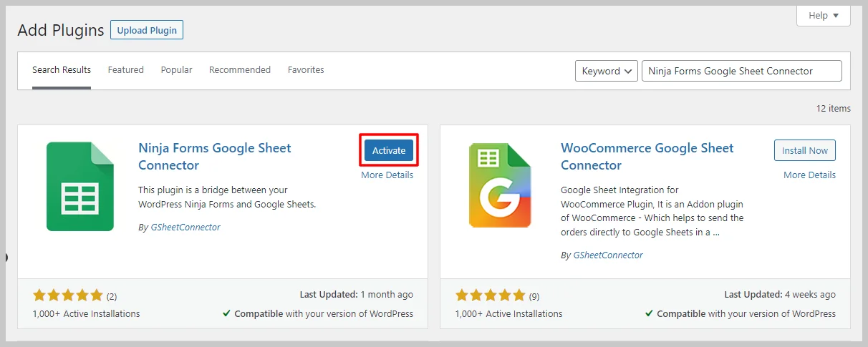The width and height of the screenshot is (868, 347).
Task: Open the Recommended tab
Action: (239, 70)
